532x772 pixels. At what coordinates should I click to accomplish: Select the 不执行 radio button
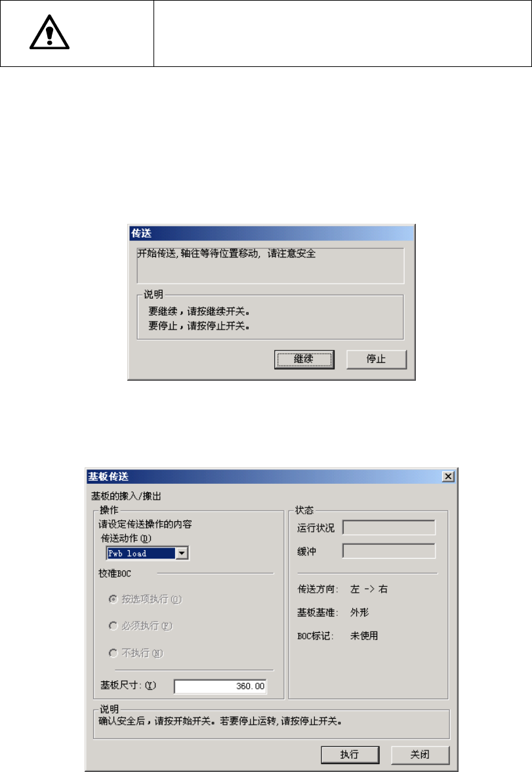point(113,653)
